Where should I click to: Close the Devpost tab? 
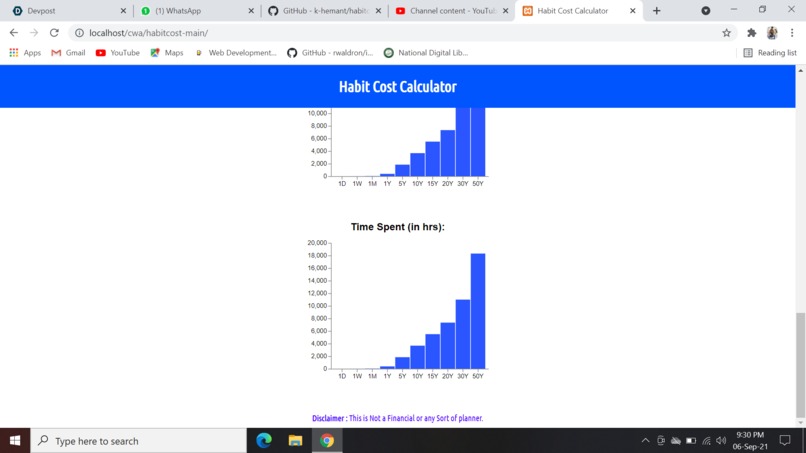(x=123, y=11)
